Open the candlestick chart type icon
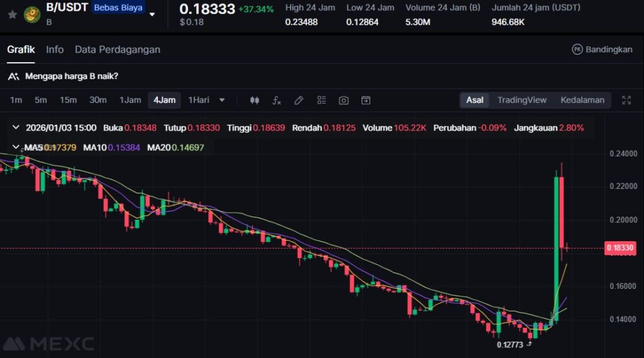Image resolution: width=644 pixels, height=358 pixels. [x=255, y=100]
